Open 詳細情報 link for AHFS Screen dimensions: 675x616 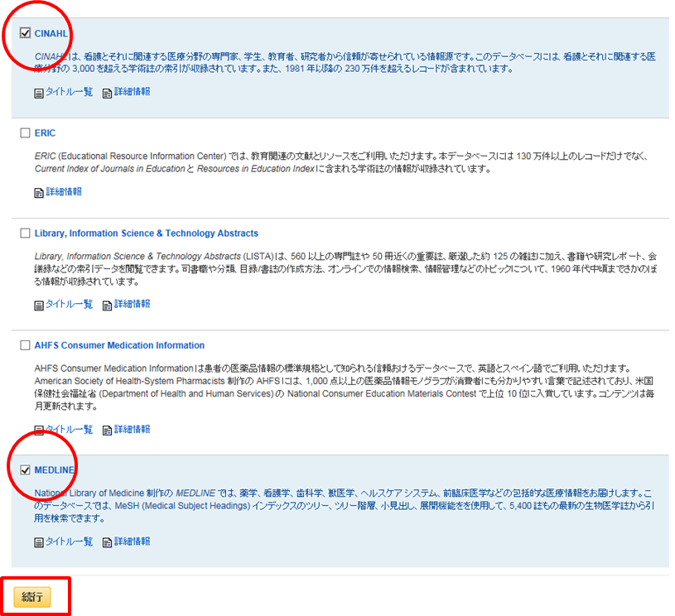pos(133,429)
